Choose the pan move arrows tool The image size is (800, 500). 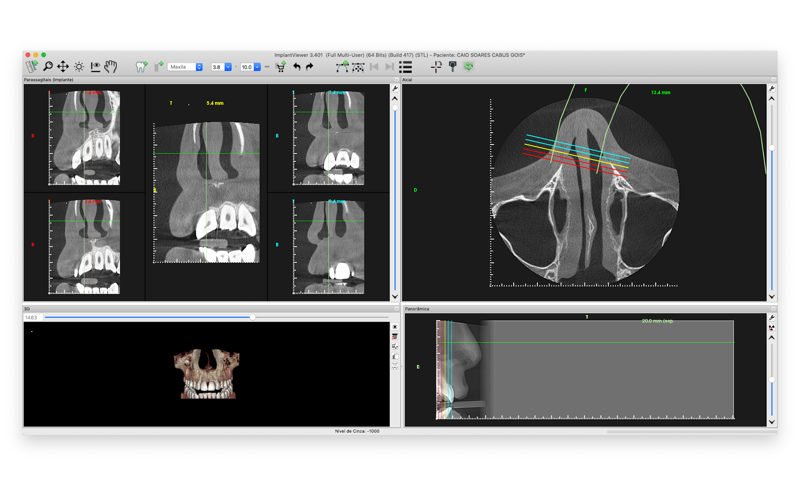coord(63,66)
